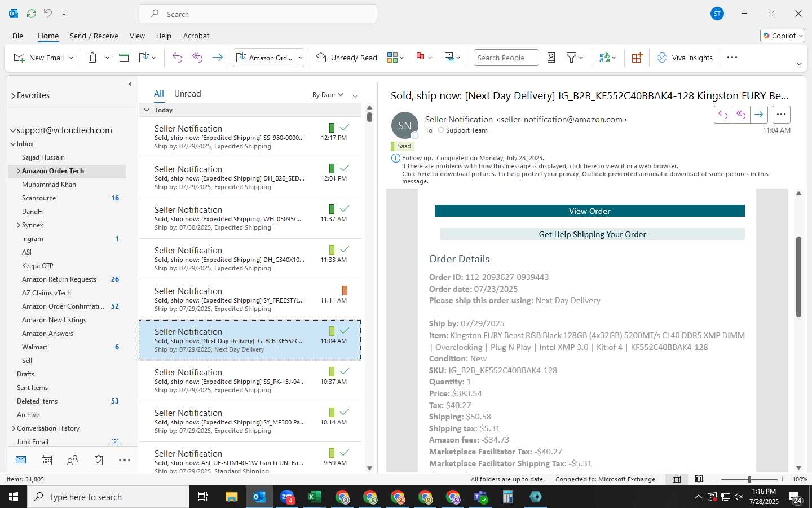Toggle flag complete on 12:17 PM email
The width and height of the screenshot is (812, 508).
(x=345, y=128)
